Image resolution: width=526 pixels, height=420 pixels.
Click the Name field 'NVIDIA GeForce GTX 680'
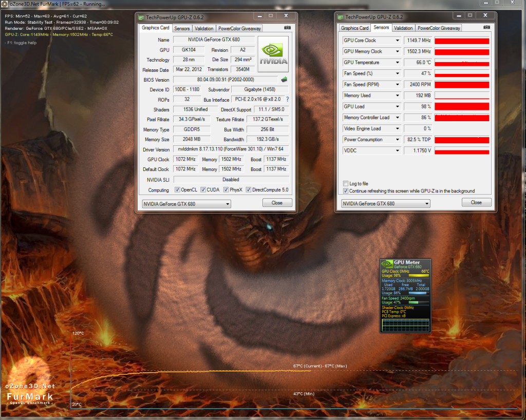coord(214,40)
